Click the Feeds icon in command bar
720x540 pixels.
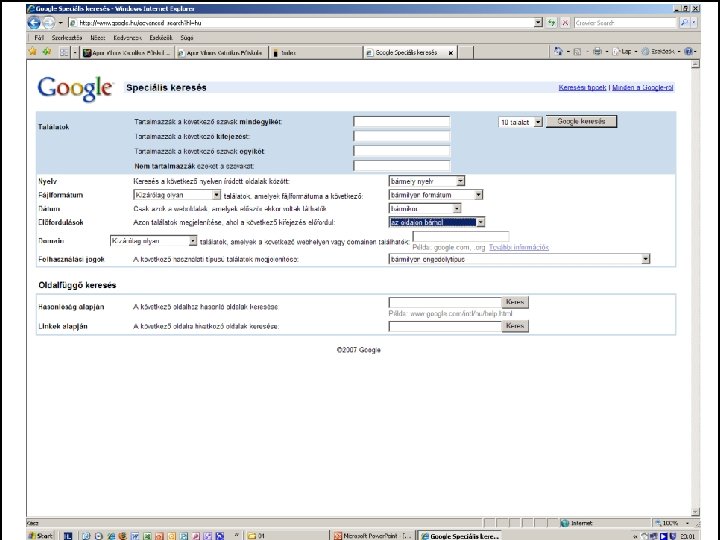coord(578,52)
